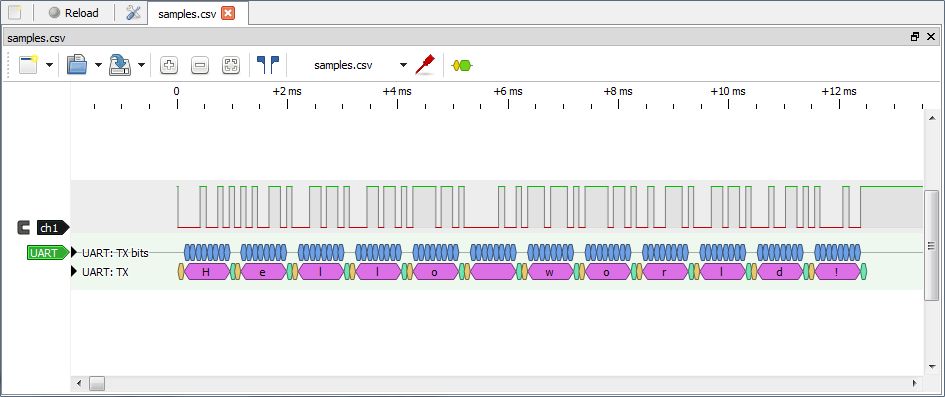Expand the new view dropdown arrow
The height and width of the screenshot is (397, 945).
[x=49, y=65]
